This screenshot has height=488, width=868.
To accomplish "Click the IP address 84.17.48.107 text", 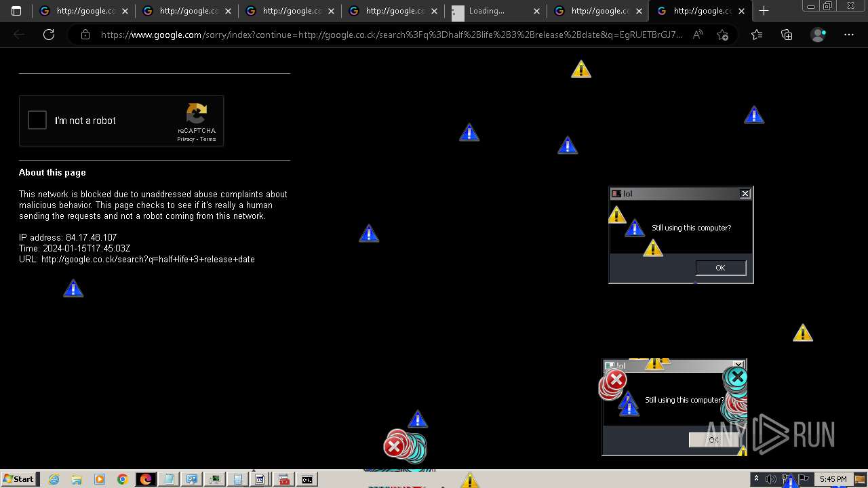I will (68, 237).
